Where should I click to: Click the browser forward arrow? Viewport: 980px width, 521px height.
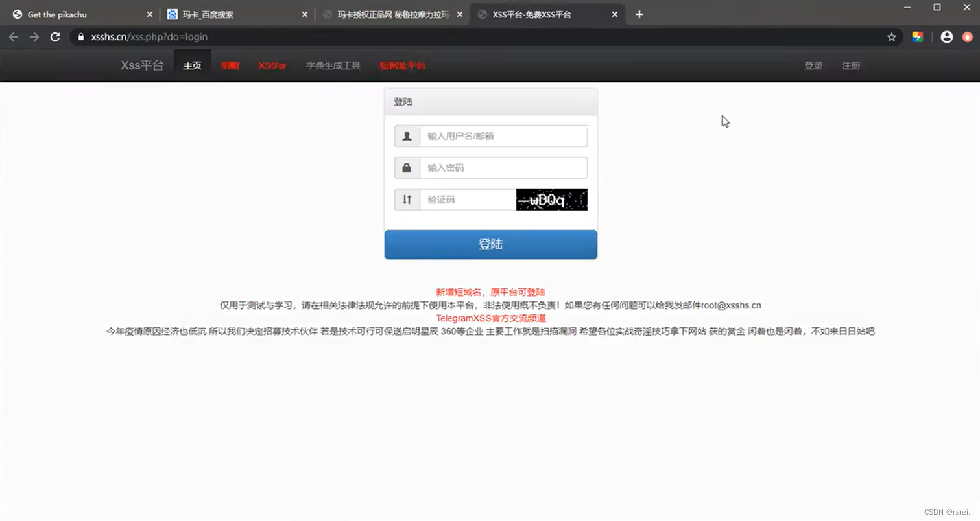coord(34,37)
